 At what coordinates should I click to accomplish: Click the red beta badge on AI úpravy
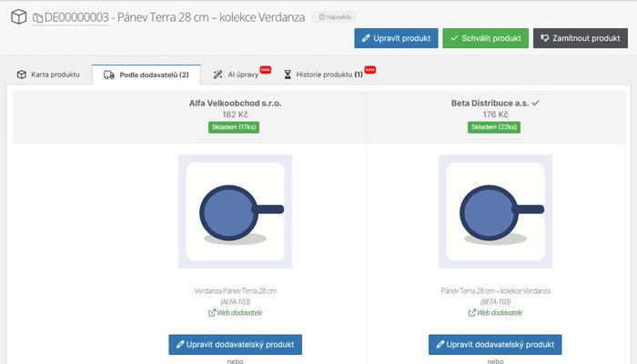pyautogui.click(x=266, y=70)
